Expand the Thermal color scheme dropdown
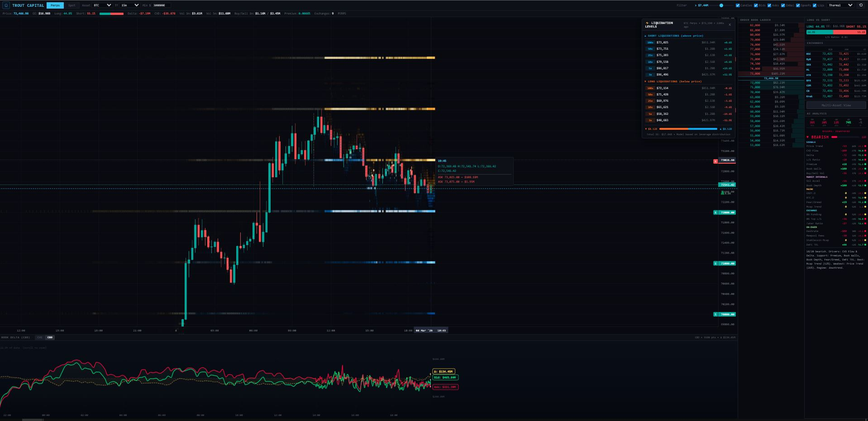Image resolution: width=868 pixels, height=421 pixels. (840, 5)
